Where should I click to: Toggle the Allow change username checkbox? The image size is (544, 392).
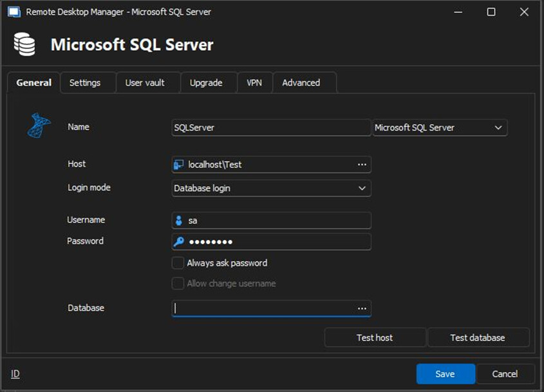coord(178,283)
